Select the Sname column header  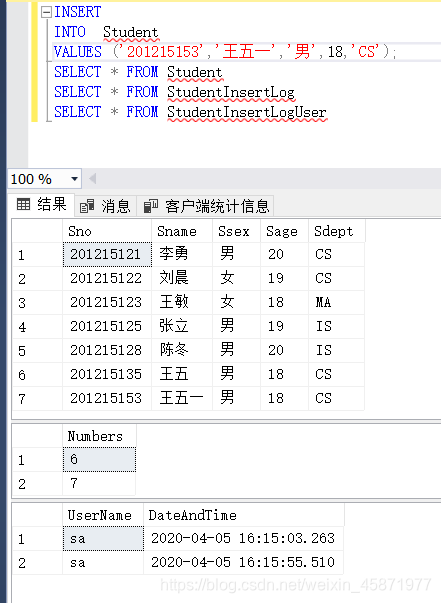[182, 231]
